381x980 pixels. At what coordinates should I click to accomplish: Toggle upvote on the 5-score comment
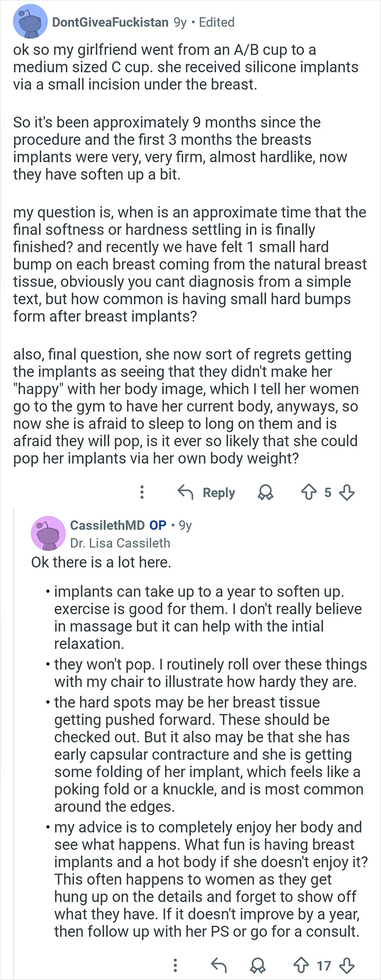click(x=309, y=493)
